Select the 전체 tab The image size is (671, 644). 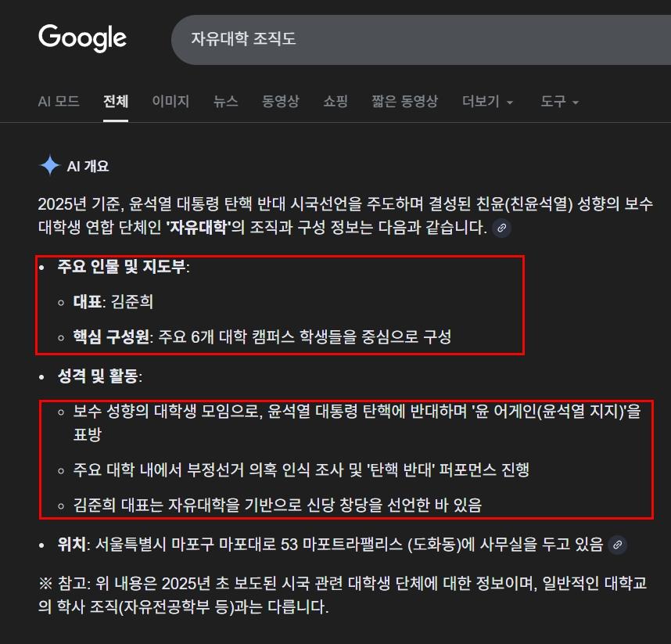tap(116, 102)
